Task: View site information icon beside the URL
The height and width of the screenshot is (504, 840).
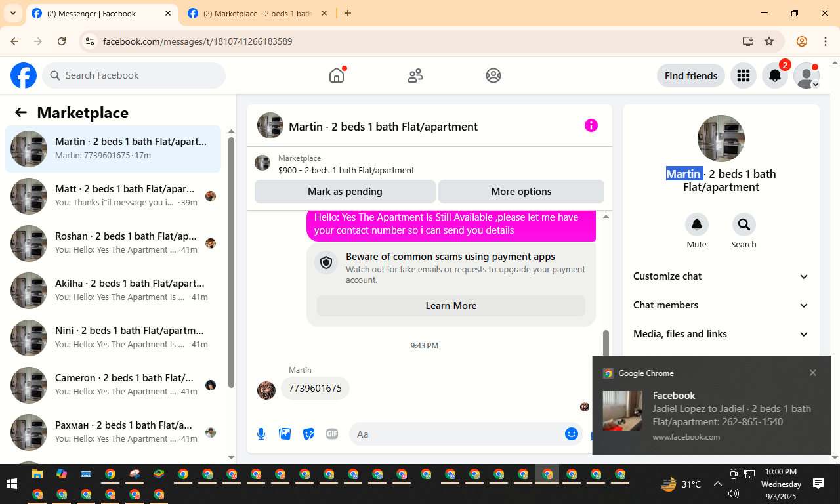Action: (x=91, y=41)
